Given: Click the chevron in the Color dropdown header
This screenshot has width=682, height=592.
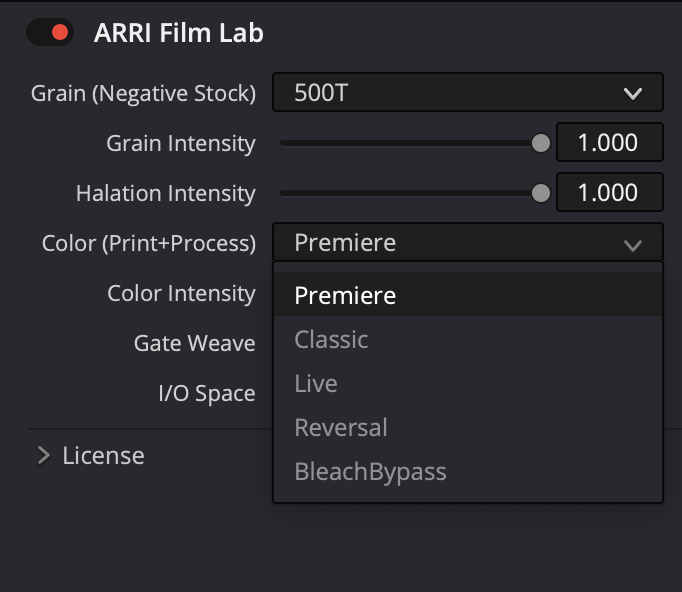Looking at the screenshot, I should 632,244.
